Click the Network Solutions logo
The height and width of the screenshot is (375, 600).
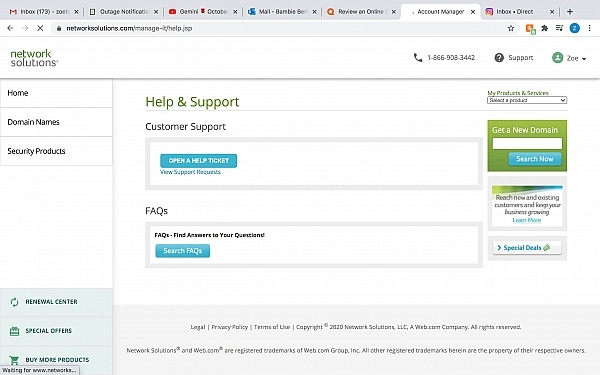click(x=34, y=58)
